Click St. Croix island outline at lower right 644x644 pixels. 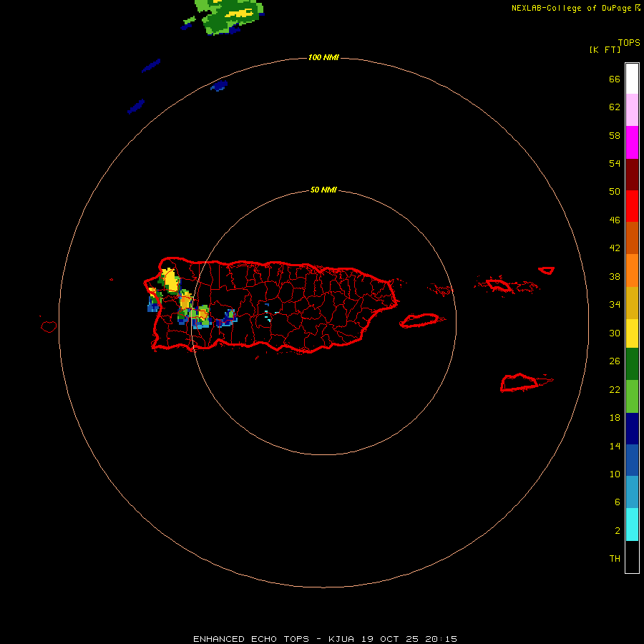pos(520,382)
